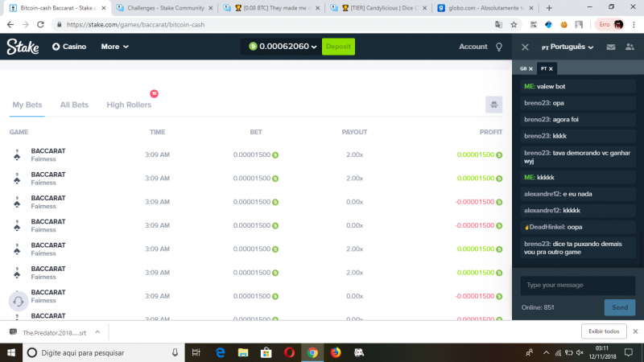
Task: Open the Casino menu
Action: click(x=69, y=47)
